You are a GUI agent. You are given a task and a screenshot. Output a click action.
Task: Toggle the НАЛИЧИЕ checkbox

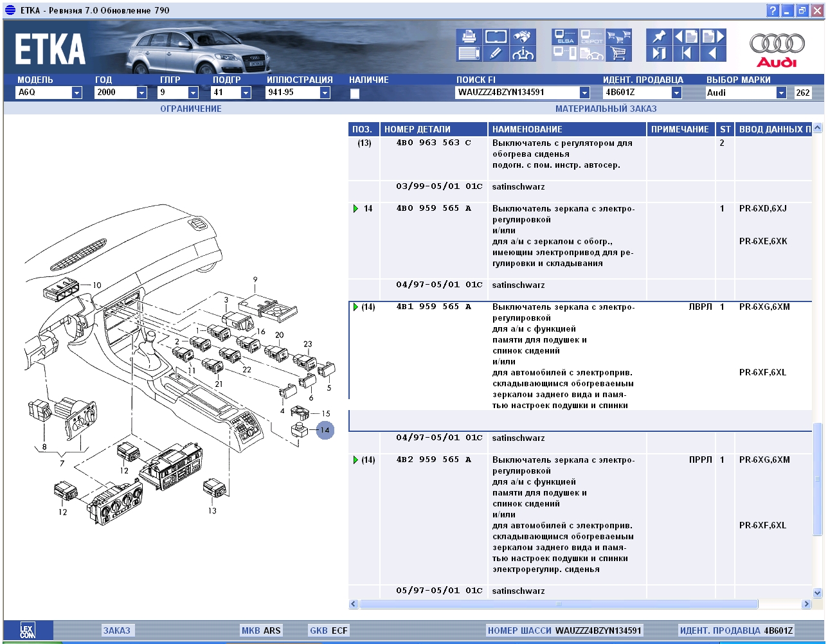(354, 93)
